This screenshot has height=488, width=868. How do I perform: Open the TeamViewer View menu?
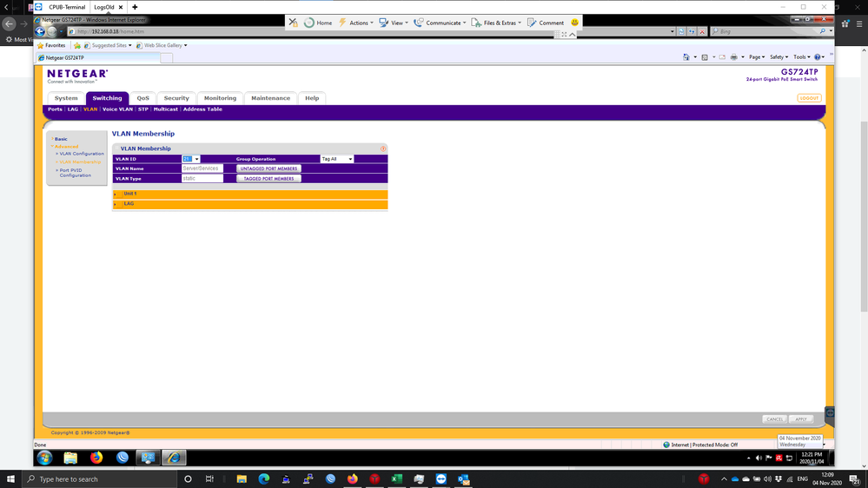[x=394, y=23]
